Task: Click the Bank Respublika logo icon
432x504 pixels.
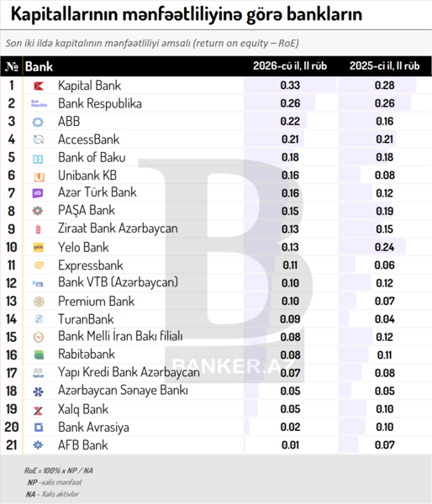Action: pos(39,103)
